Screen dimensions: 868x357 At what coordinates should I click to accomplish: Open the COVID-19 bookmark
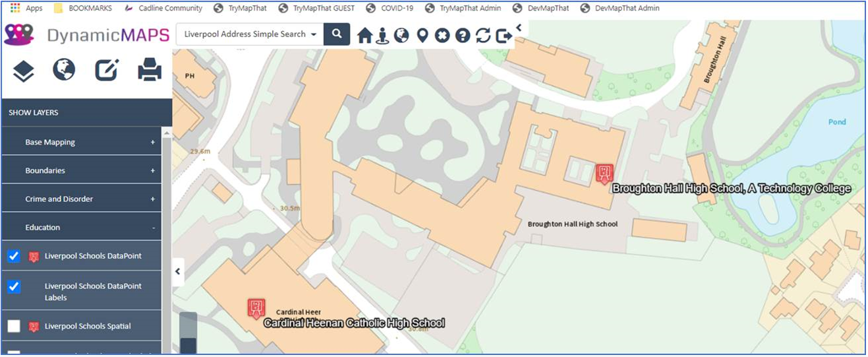click(390, 8)
